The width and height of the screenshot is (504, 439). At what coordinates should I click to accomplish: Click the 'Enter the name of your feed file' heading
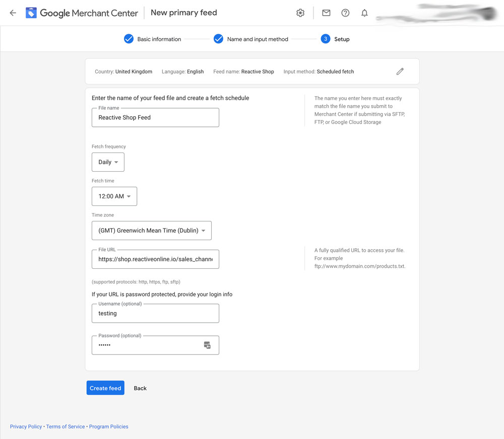pos(170,98)
